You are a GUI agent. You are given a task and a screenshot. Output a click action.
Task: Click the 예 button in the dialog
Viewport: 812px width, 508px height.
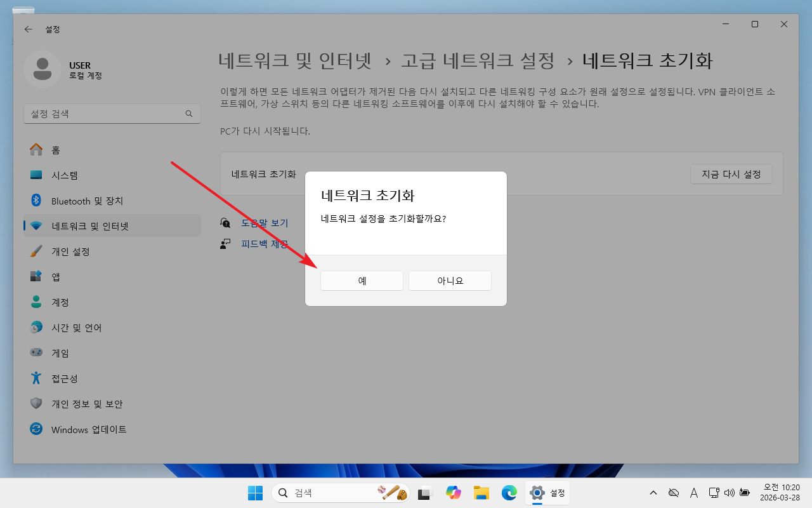[362, 281]
